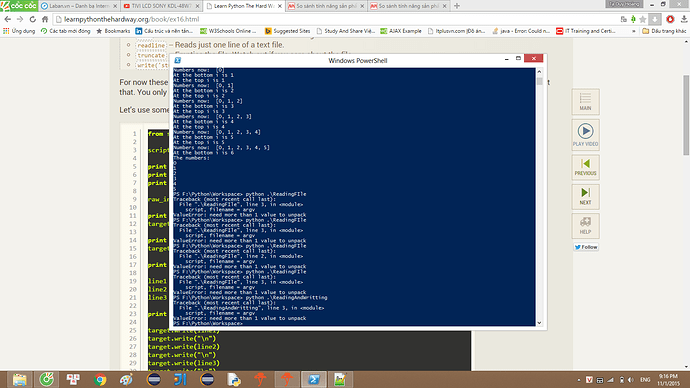
Task: Switch to second So sánh tính năng tab
Action: [406, 6]
